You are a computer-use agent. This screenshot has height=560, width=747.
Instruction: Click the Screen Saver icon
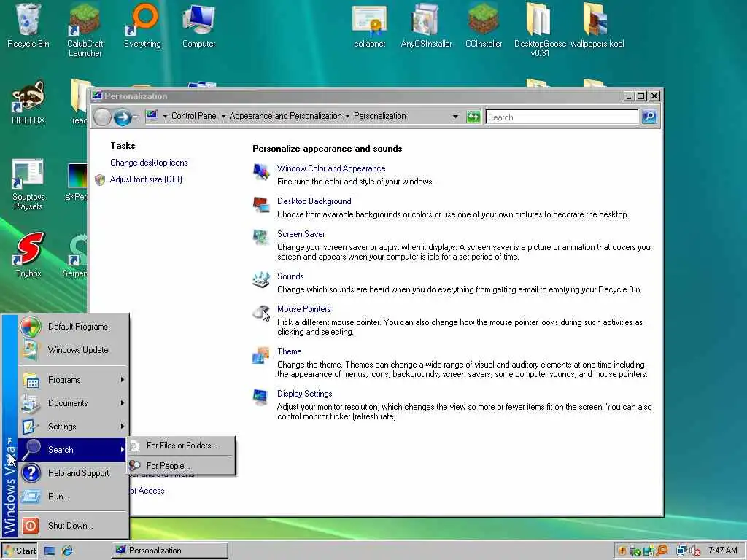click(261, 238)
